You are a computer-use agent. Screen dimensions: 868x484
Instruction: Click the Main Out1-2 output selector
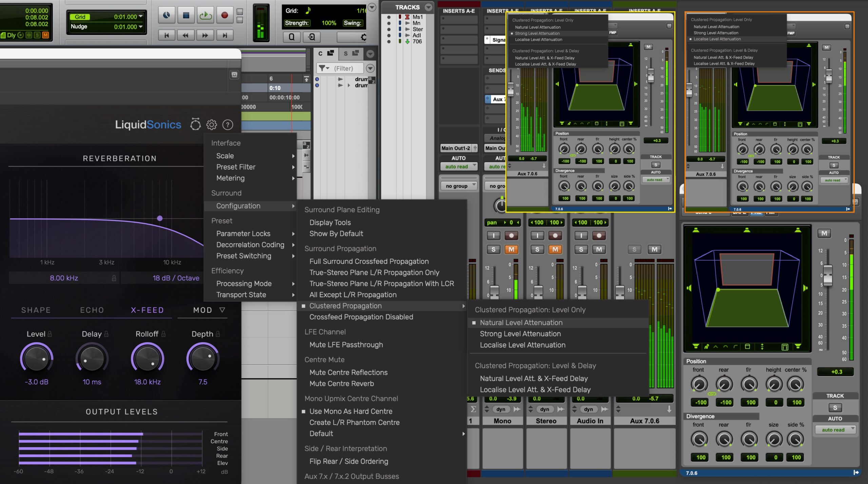coord(456,148)
